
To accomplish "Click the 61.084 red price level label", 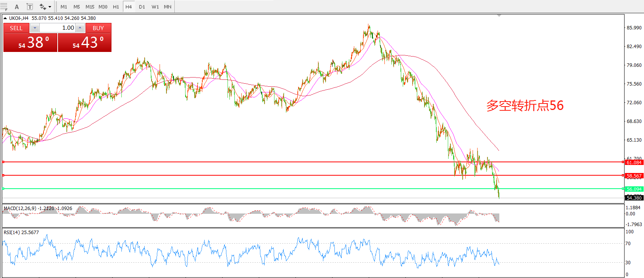I will click(x=634, y=162).
